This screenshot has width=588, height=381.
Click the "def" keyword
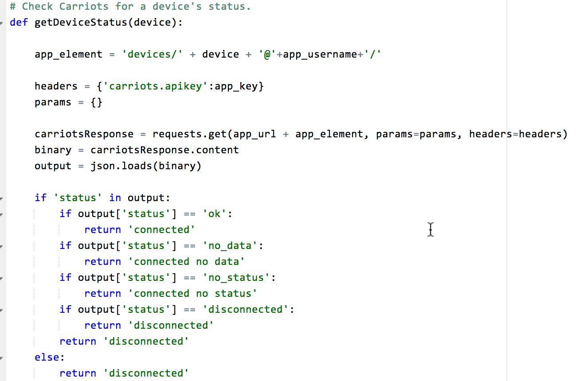(x=19, y=22)
